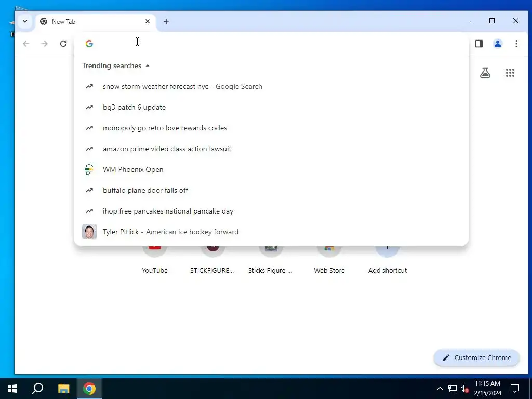This screenshot has height=399, width=532.
Task: Maximize the Chrome window
Action: pyautogui.click(x=492, y=21)
